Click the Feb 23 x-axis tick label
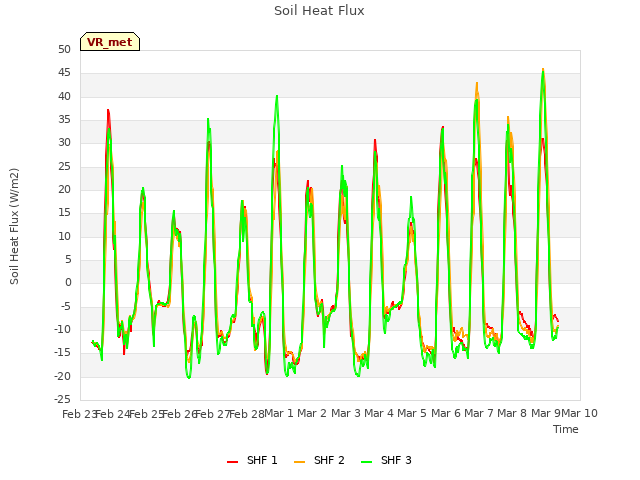The height and width of the screenshot is (480, 640). coord(80,414)
